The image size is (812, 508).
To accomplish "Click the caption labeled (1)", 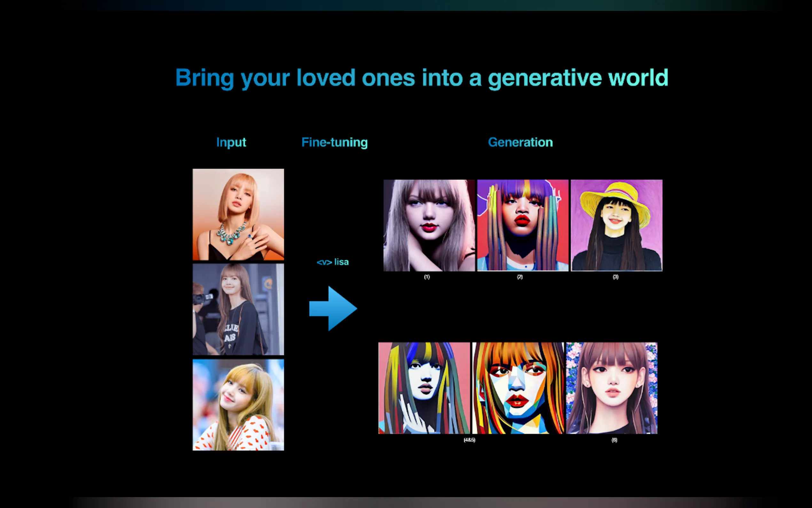I will coord(427,277).
